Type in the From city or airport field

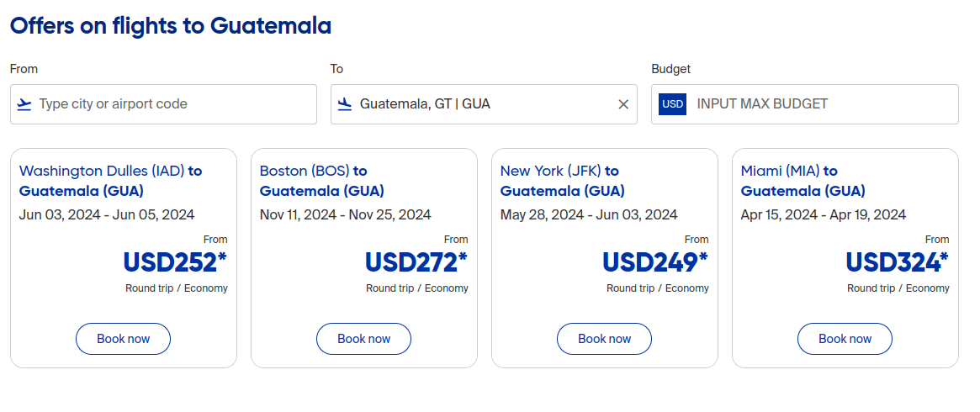click(x=168, y=104)
